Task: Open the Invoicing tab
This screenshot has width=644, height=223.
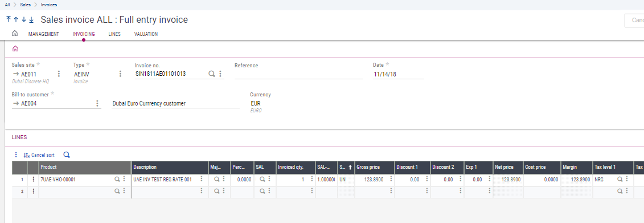Action: (84, 34)
